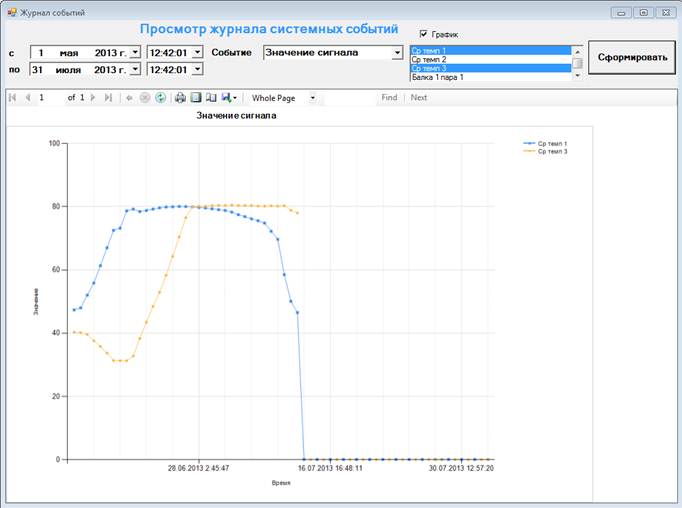This screenshot has width=682, height=508.
Task: Go to next report page
Action: pyautogui.click(x=93, y=98)
